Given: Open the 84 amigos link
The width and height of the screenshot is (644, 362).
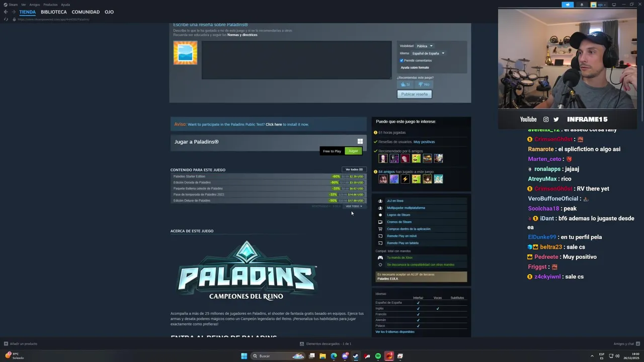Looking at the screenshot, I should point(386,171).
